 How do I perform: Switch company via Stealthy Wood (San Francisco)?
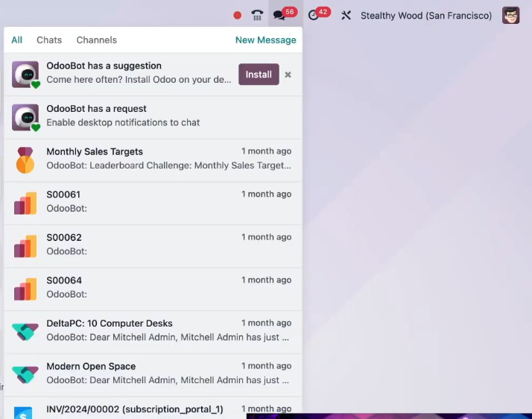(426, 16)
